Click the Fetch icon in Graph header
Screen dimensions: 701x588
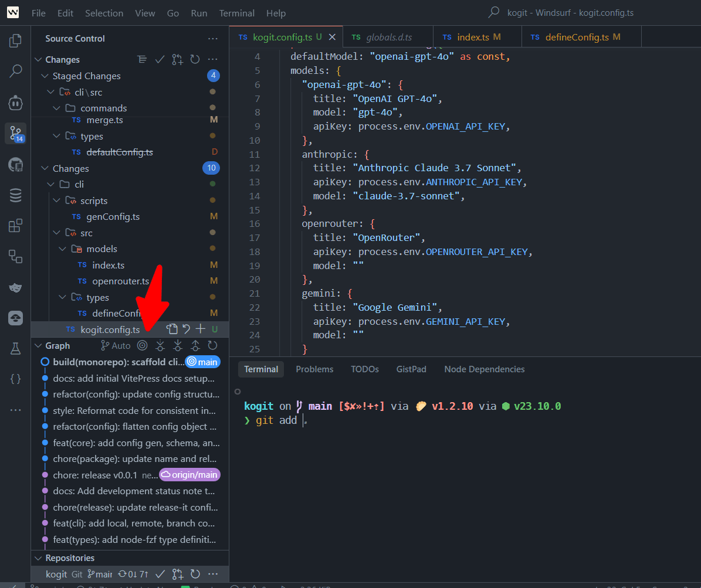(x=160, y=345)
